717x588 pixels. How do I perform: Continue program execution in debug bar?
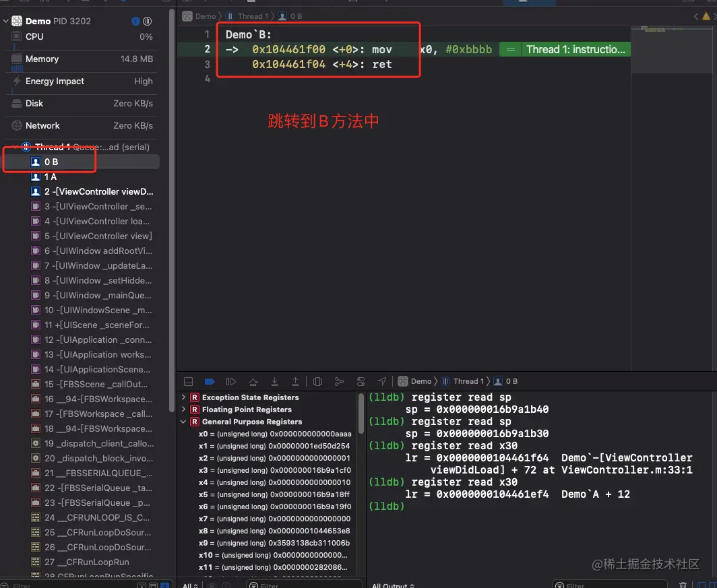click(231, 381)
